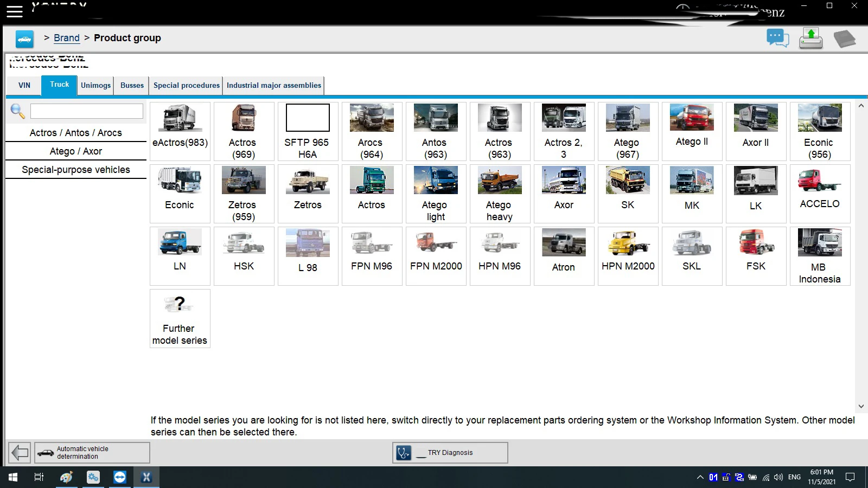Select the eActros(983) model series

point(180,131)
